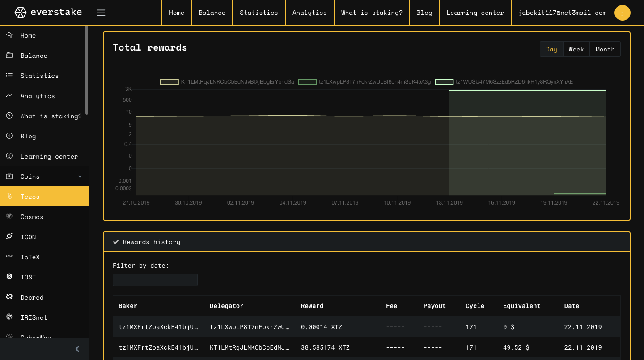Select Tezos in the sidebar
The image size is (644, 360).
(44, 196)
